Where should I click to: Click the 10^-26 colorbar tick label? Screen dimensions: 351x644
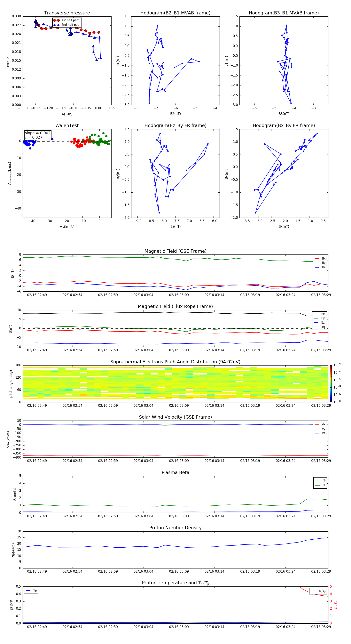pyautogui.click(x=337, y=365)
